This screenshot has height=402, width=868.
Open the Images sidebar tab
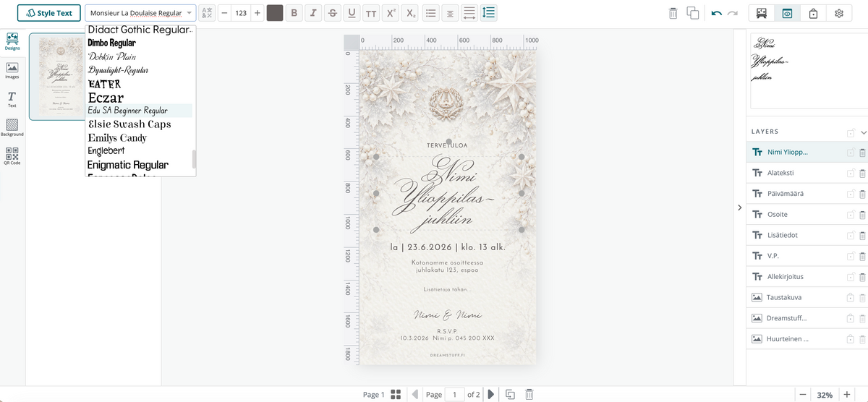(12, 70)
